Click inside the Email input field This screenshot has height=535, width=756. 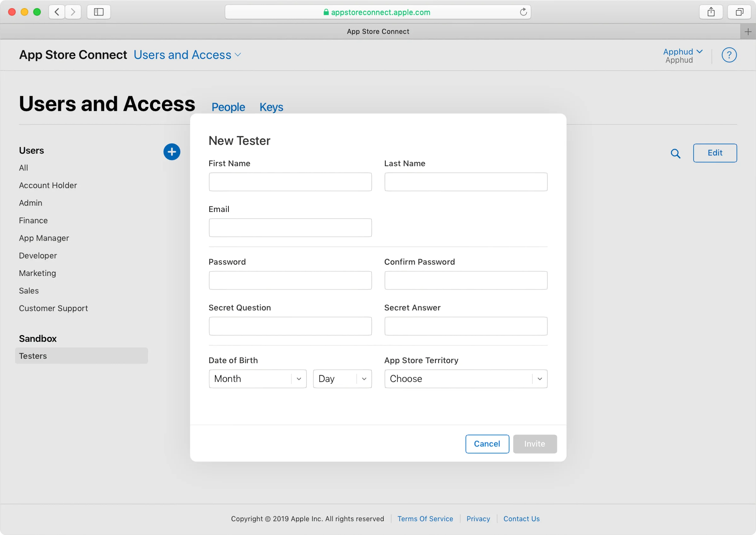pyautogui.click(x=290, y=227)
